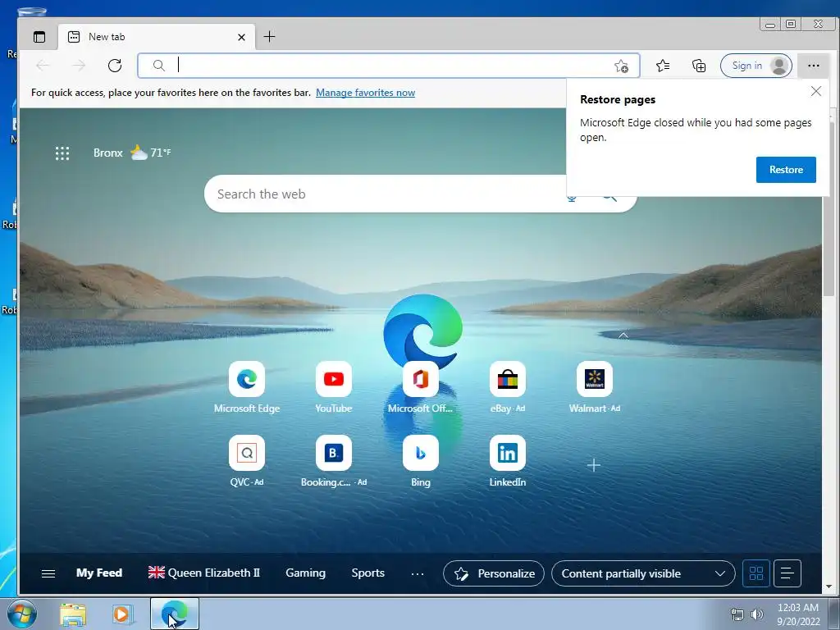Open the Windows Start button
The width and height of the screenshot is (840, 630).
click(x=21, y=614)
